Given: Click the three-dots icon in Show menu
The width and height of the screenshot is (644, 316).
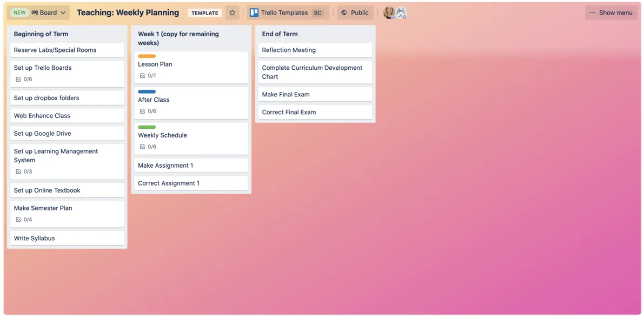Looking at the screenshot, I should 592,13.
